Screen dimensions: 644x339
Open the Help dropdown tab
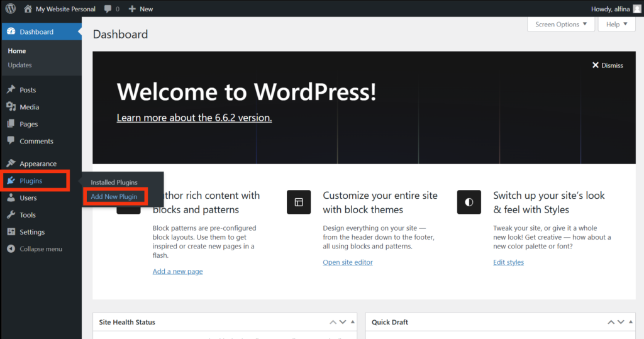(617, 25)
